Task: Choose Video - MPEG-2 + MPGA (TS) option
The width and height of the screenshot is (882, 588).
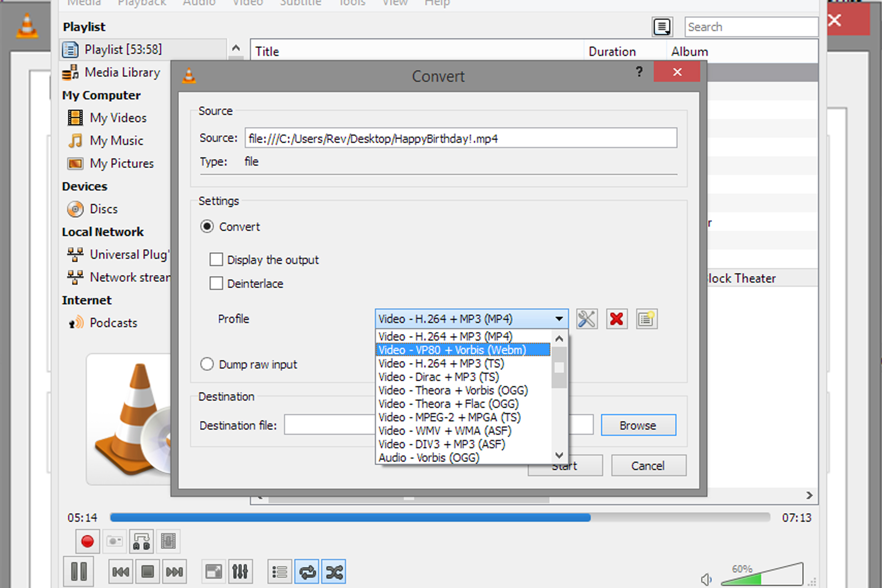Action: pyautogui.click(x=464, y=417)
